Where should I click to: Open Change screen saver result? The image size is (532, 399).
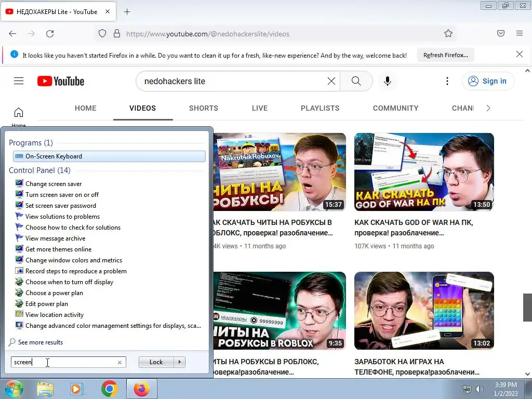[x=54, y=184]
